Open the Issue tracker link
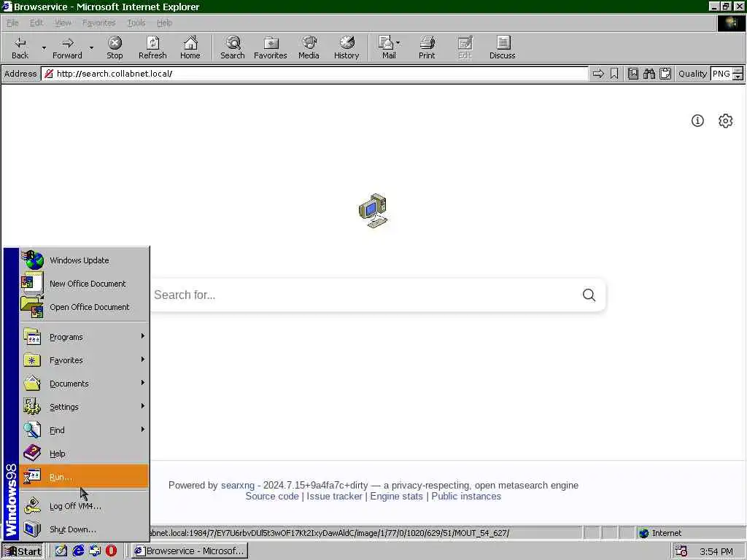The image size is (747, 560). [334, 496]
